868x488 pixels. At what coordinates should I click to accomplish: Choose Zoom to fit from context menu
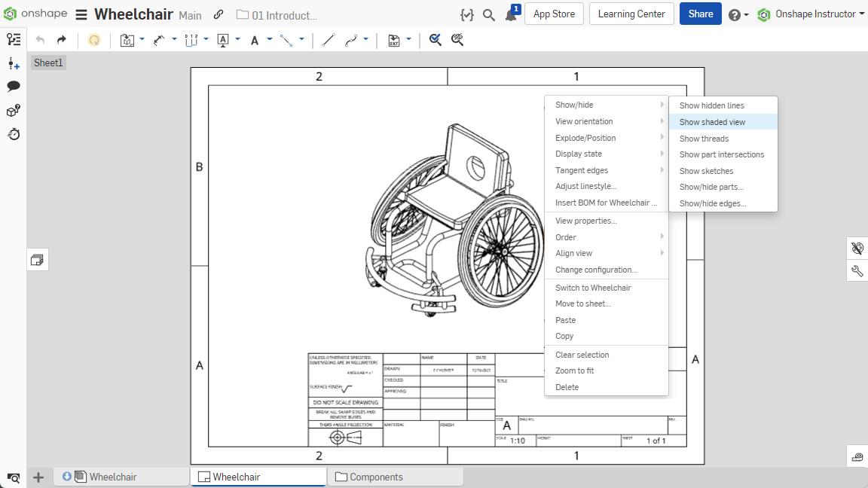pos(574,371)
